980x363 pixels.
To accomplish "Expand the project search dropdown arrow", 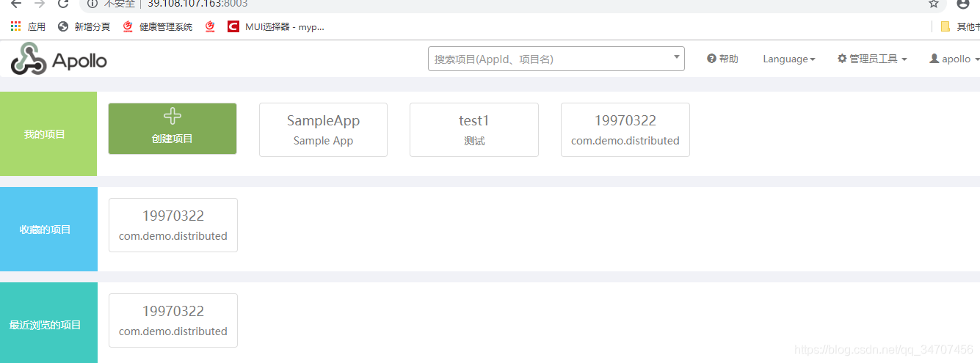I will [x=676, y=57].
